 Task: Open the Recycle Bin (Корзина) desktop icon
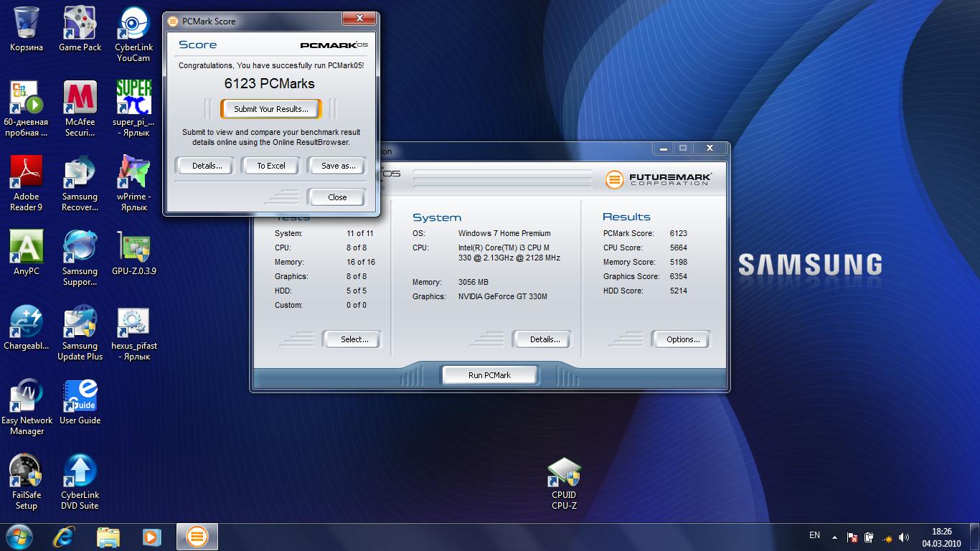(x=27, y=29)
